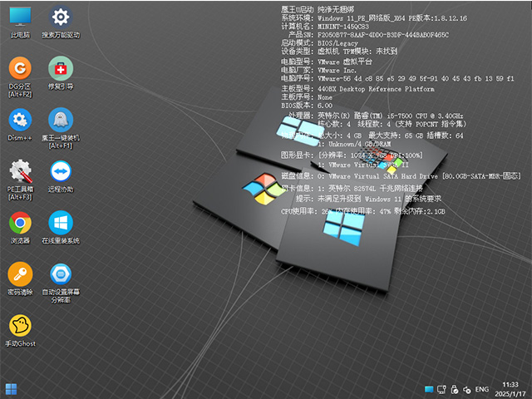Launch 自动设置屏幕分辨率 resolution icon
The height and width of the screenshot is (399, 532).
[x=61, y=283]
